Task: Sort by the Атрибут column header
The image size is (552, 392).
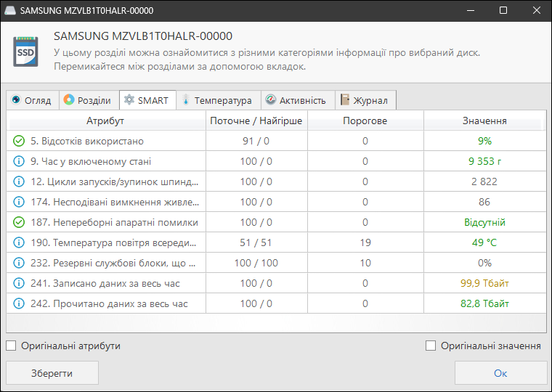Action: click(105, 121)
